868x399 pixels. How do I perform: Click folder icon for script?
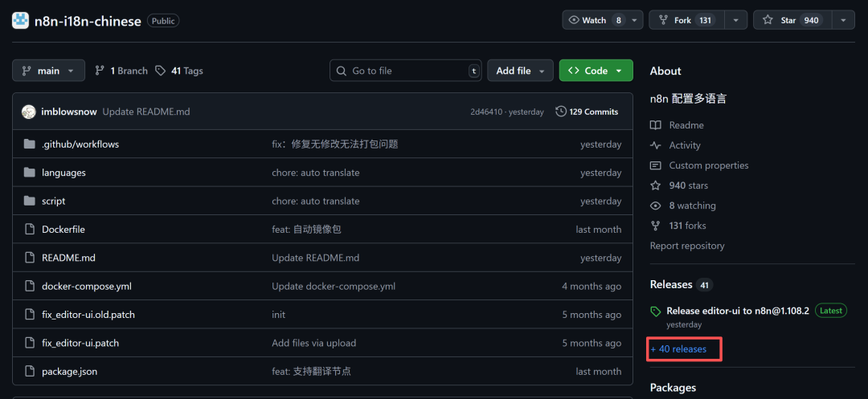pyautogui.click(x=30, y=202)
